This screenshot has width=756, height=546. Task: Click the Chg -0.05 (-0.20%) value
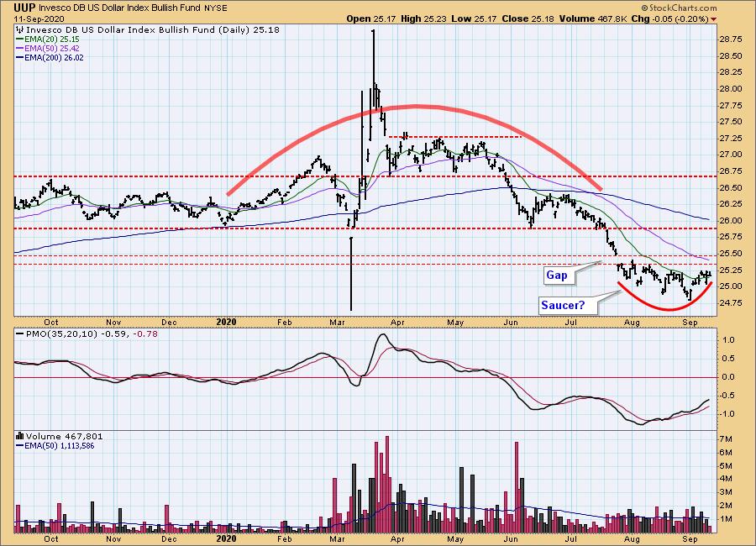tap(670, 18)
